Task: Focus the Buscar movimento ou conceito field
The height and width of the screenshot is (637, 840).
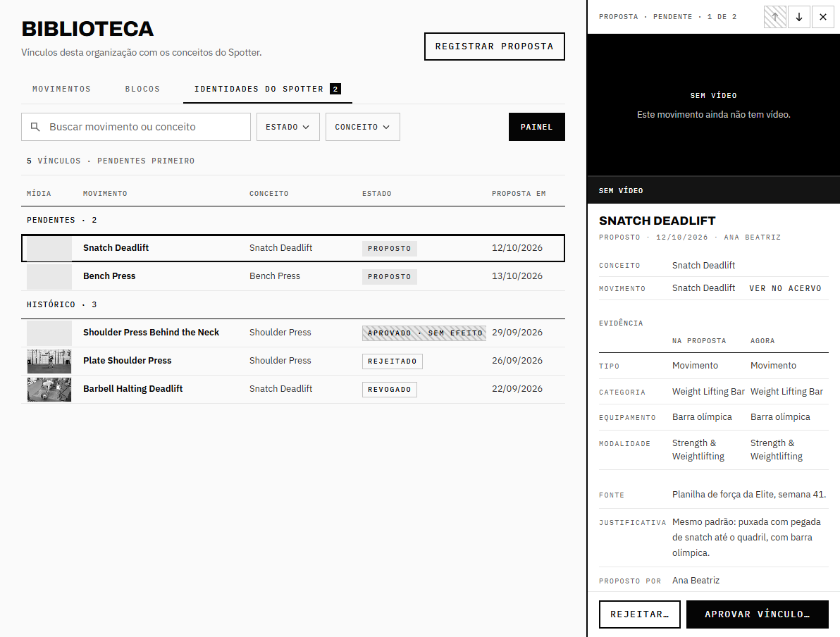Action: [136, 127]
